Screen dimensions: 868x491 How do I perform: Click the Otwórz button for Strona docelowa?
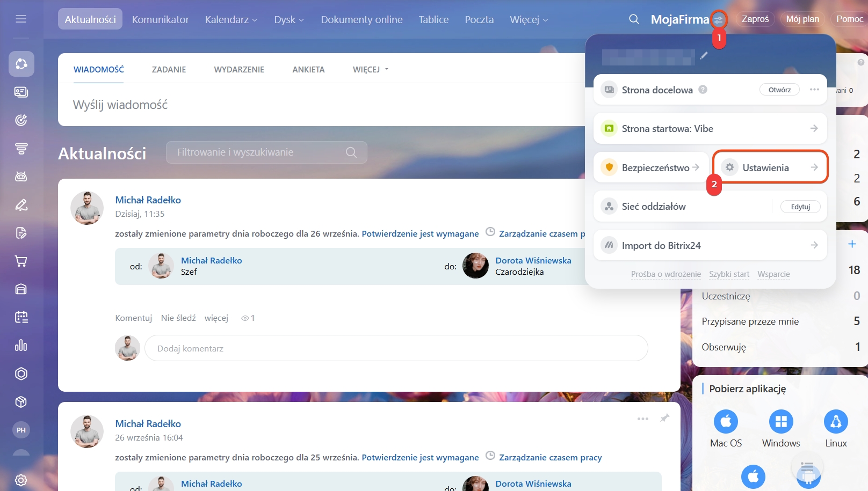(779, 90)
